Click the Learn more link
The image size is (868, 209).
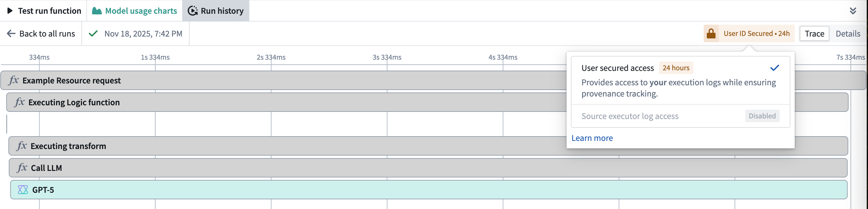click(592, 138)
